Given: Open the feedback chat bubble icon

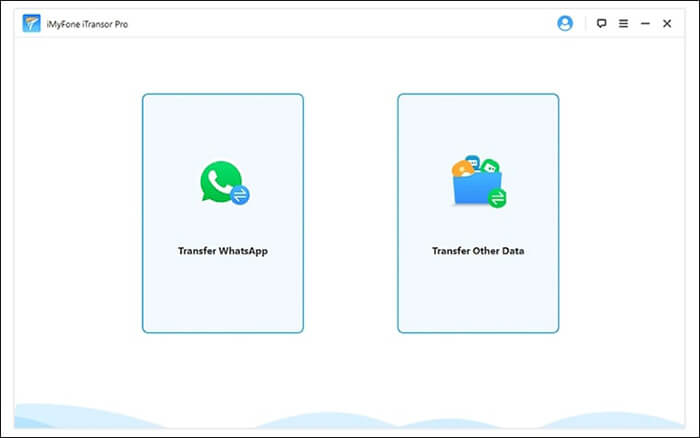Looking at the screenshot, I should [x=601, y=23].
